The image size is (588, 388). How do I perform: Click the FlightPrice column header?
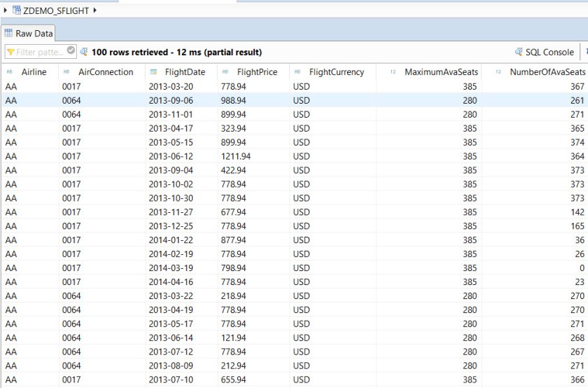[x=257, y=72]
